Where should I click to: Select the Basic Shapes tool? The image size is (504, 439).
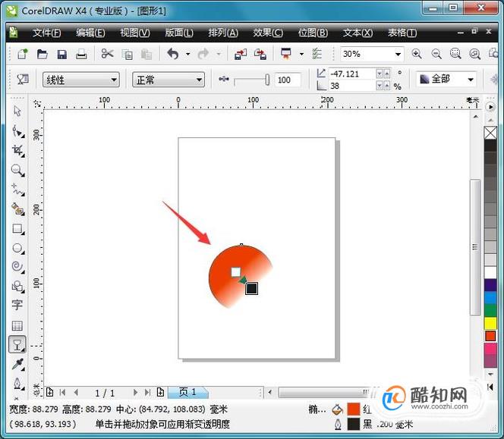point(17,286)
